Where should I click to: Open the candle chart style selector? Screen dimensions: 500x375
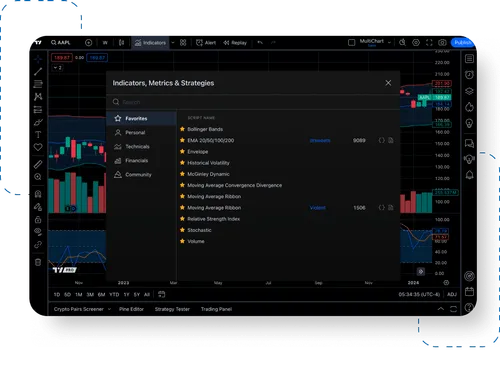[122, 43]
